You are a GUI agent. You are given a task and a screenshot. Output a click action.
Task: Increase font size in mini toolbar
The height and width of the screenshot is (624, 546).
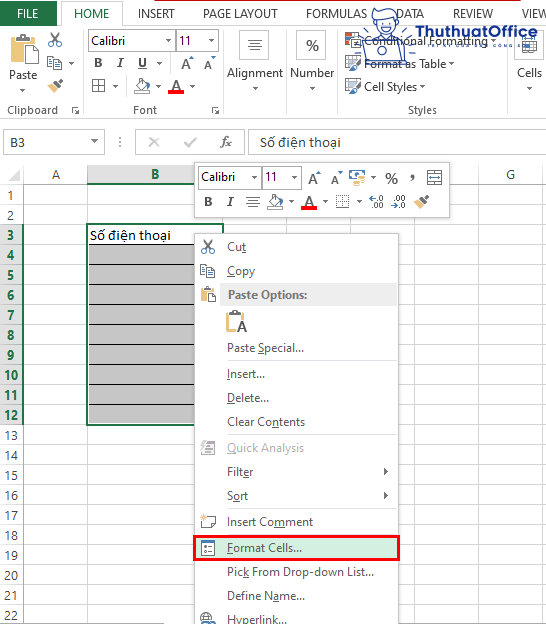314,178
